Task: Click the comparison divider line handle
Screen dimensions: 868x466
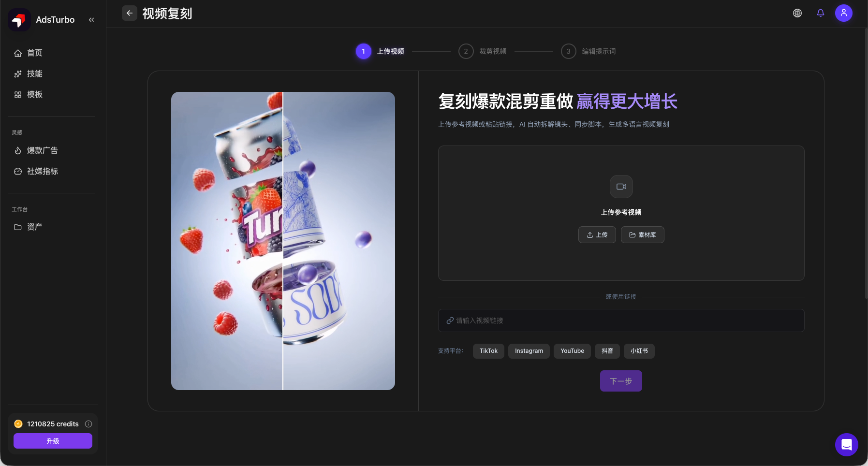Action: 283,241
